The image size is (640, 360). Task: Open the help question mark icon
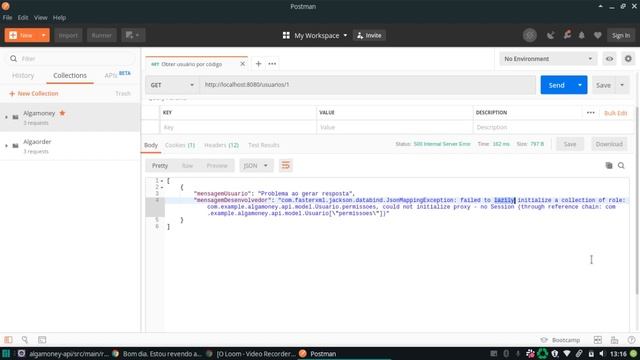(631, 340)
